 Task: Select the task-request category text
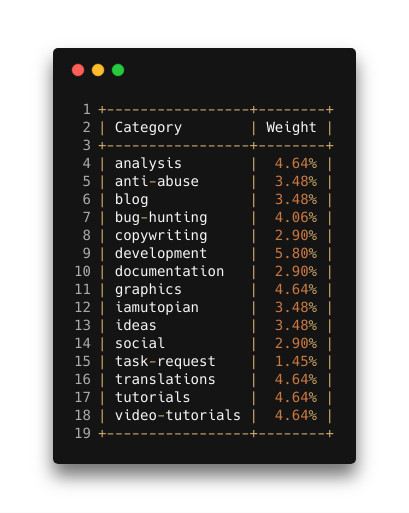click(165, 361)
